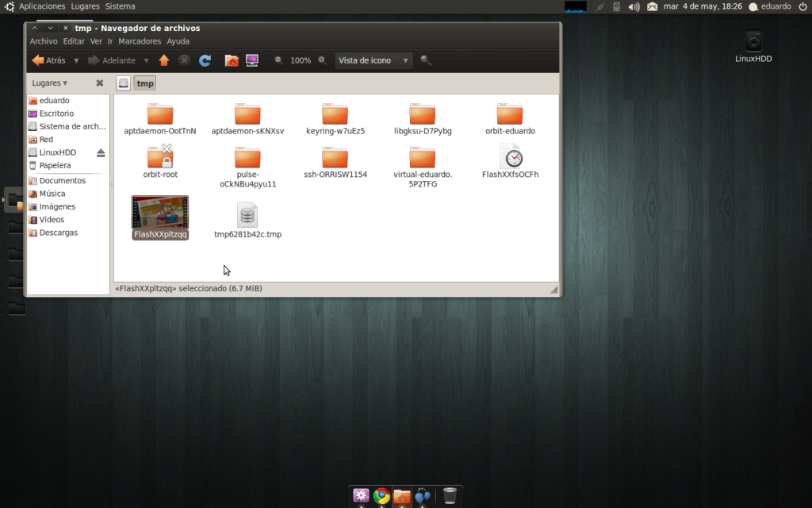Screen dimensions: 812x508
Task: Select the virtual-eduardo.5P2TFG folder
Action: pos(423,167)
